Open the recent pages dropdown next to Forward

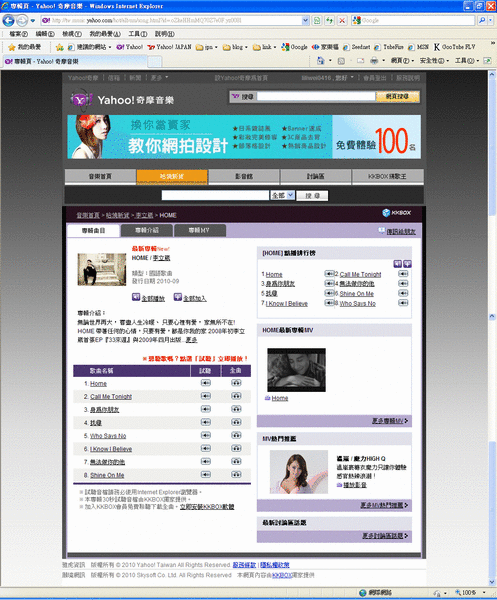(x=33, y=20)
